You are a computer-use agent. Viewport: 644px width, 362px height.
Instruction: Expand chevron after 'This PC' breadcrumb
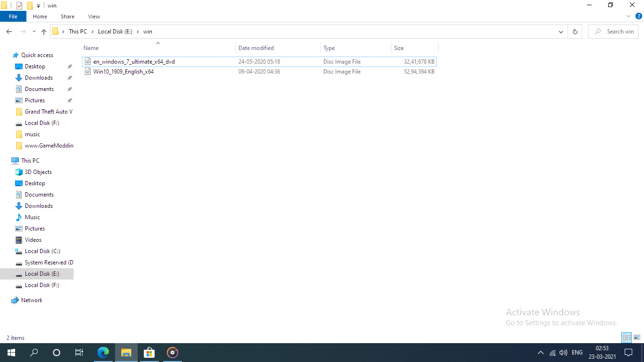point(92,32)
